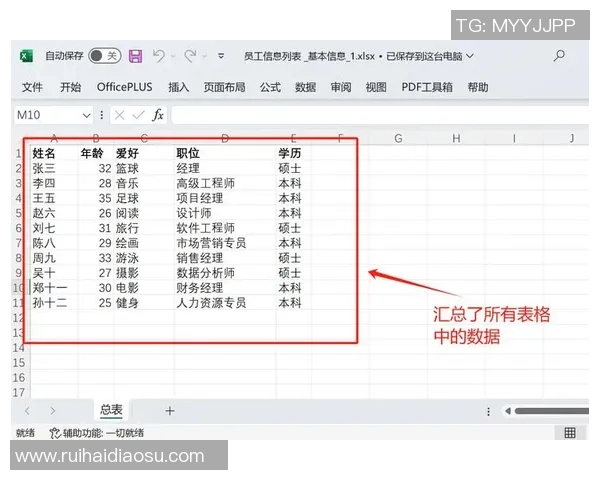Open the Customize Quick Access Toolbar dropdown

coord(221,56)
